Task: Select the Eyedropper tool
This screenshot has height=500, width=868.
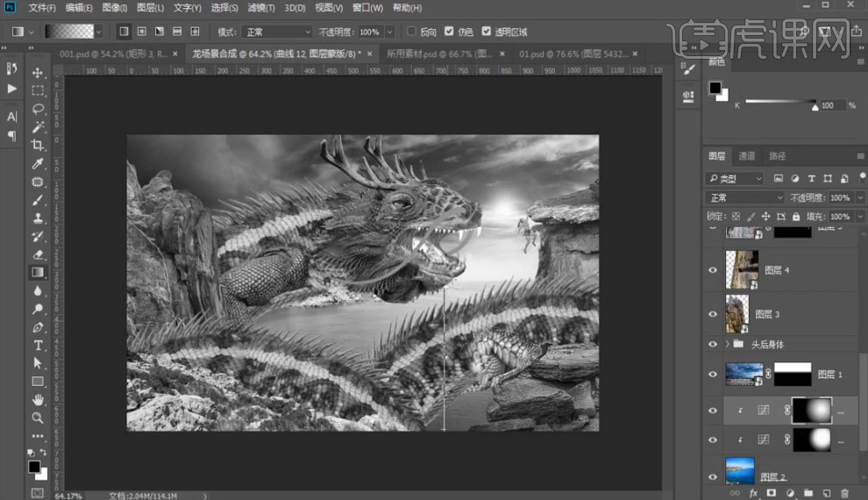Action: [38, 163]
